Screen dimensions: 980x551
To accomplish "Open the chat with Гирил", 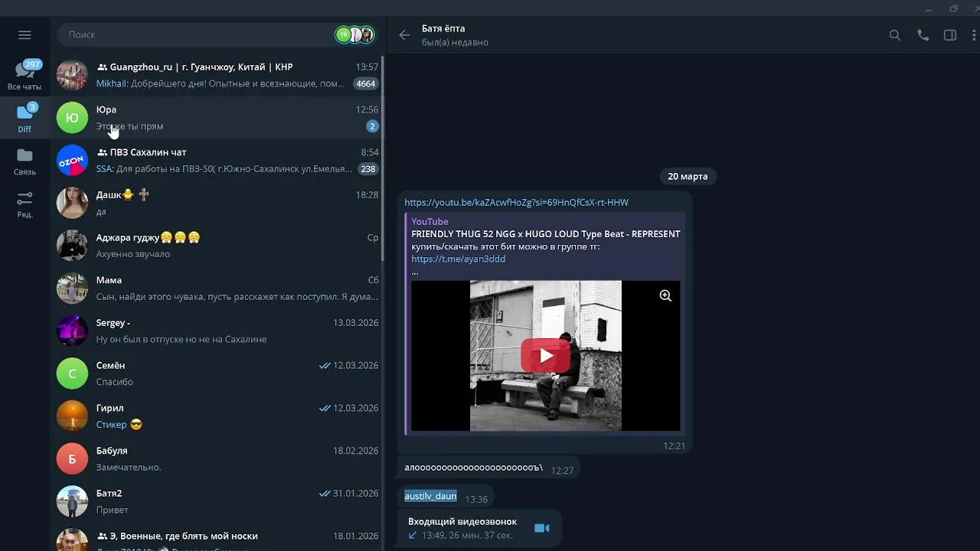I will [x=217, y=416].
